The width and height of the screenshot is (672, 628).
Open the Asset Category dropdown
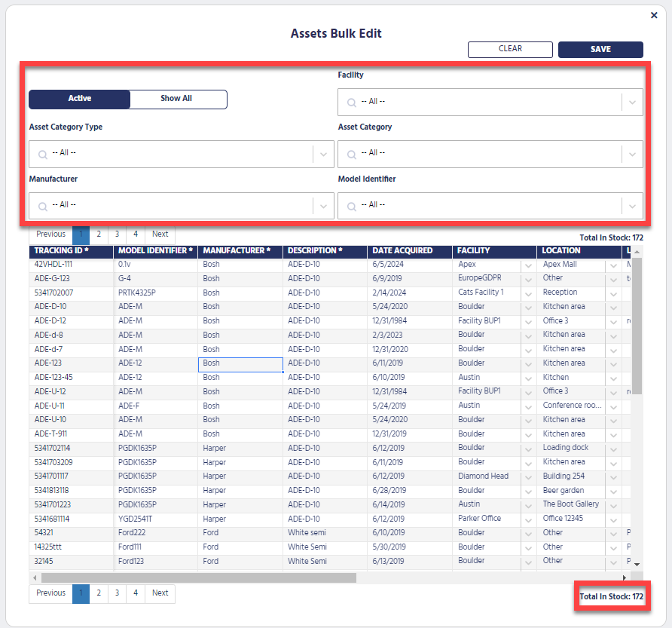[x=633, y=154]
